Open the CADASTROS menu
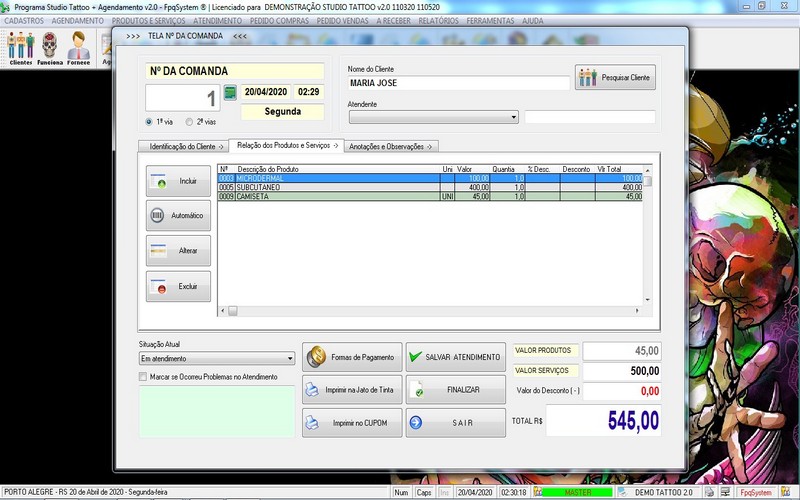 point(24,21)
